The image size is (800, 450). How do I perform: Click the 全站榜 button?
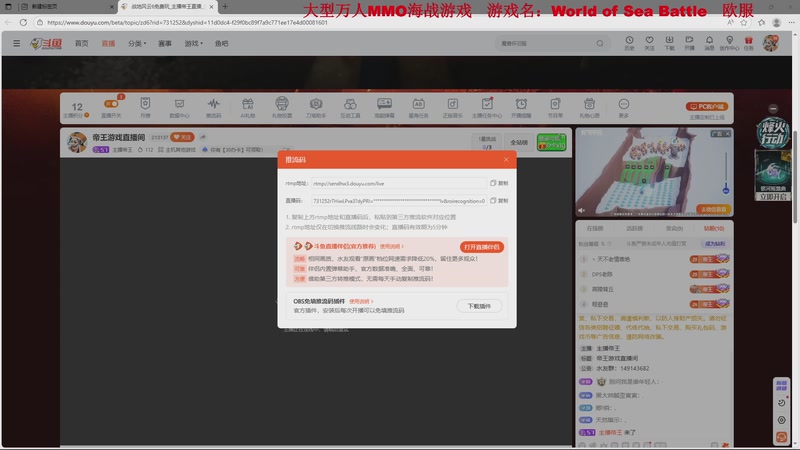pos(519,142)
